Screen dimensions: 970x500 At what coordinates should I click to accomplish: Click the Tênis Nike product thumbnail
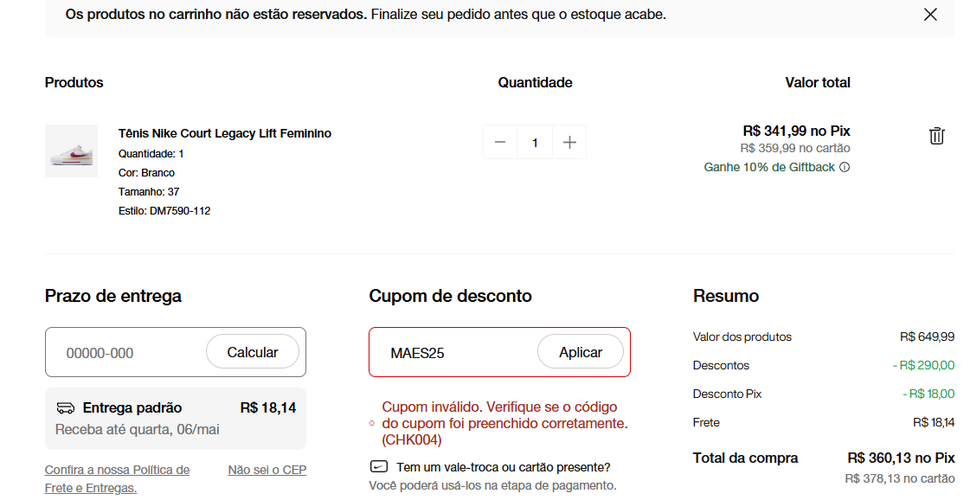71,151
